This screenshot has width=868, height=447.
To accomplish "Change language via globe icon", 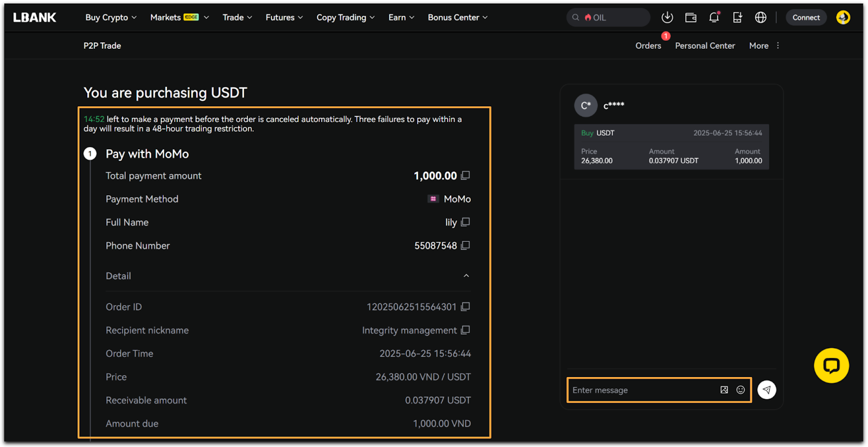I will (761, 17).
